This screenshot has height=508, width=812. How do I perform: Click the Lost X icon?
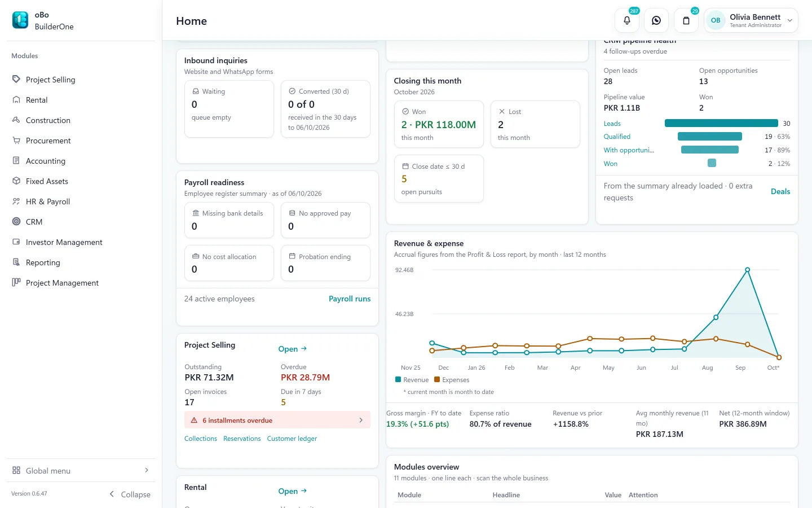[501, 112]
